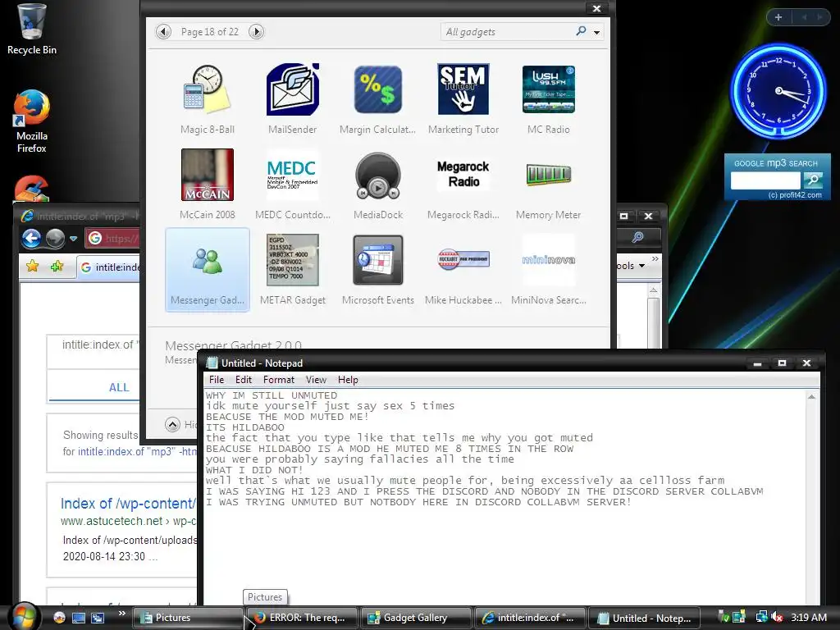Open Notepad Edit menu
Screen dimensions: 840x630
point(243,380)
